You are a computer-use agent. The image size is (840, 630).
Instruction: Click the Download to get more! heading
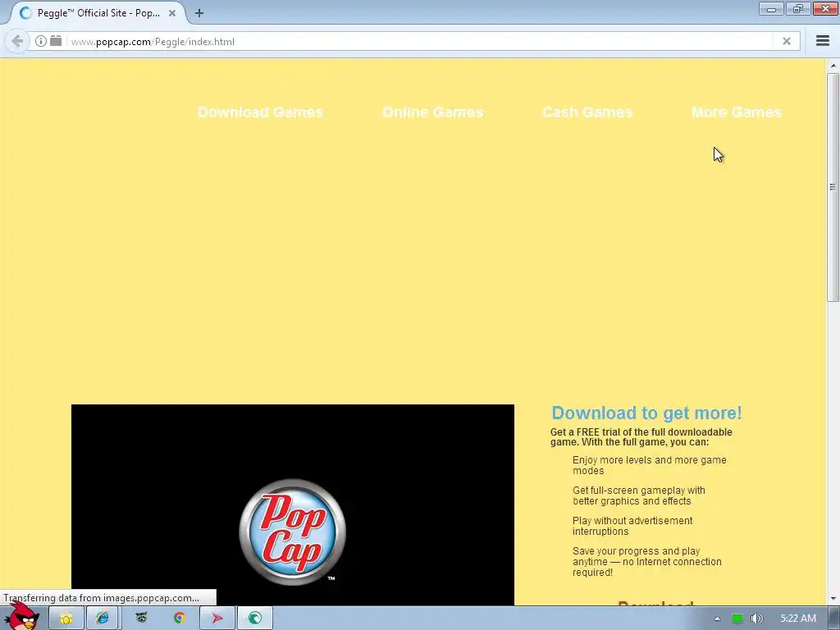coord(646,413)
